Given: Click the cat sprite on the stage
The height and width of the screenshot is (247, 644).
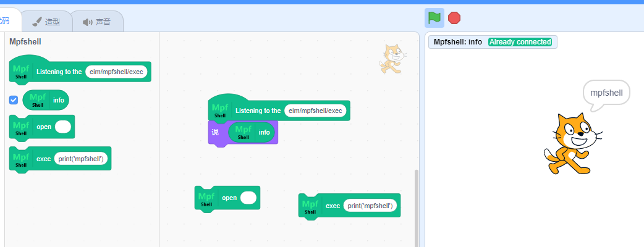Looking at the screenshot, I should [573, 143].
